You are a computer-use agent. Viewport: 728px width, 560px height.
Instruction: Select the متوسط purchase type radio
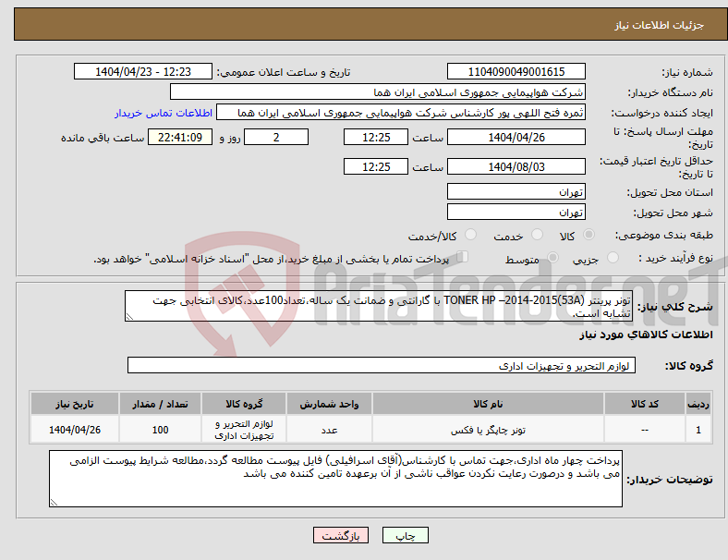(x=552, y=257)
